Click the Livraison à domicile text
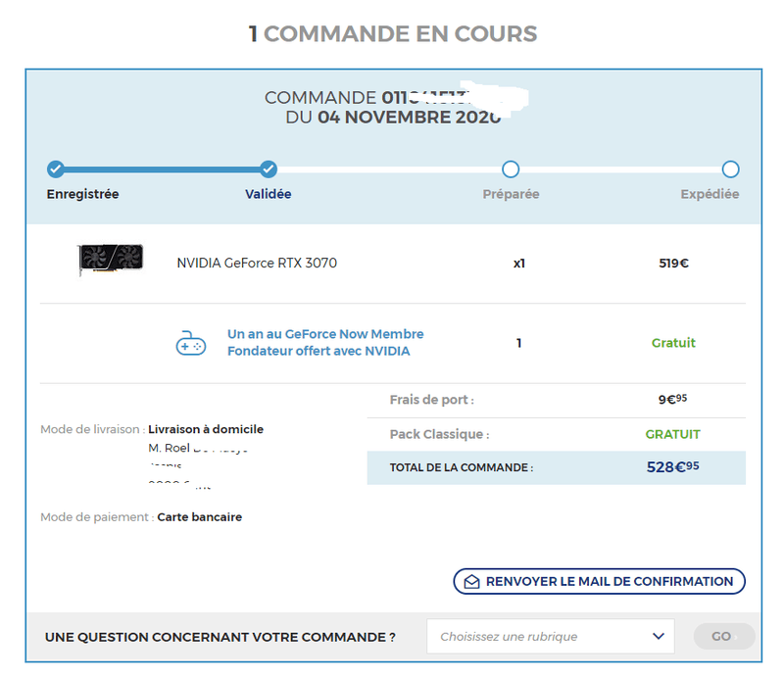This screenshot has height=677, width=784. click(x=206, y=429)
